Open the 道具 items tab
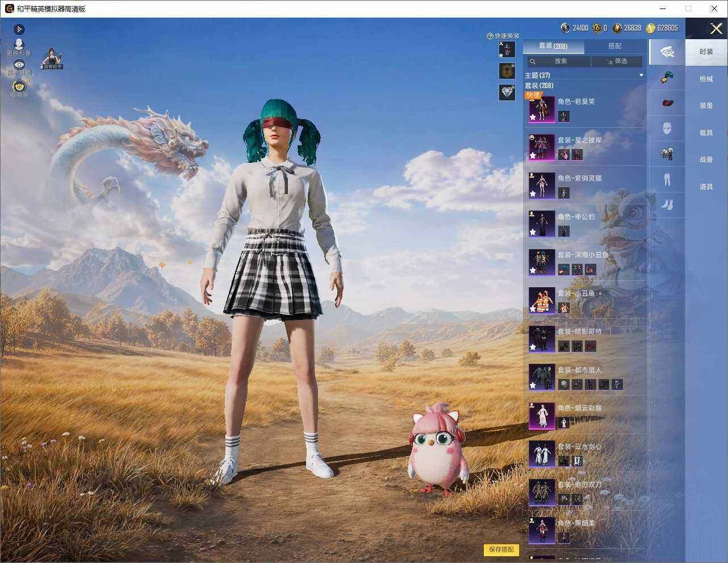The height and width of the screenshot is (563, 728). [x=706, y=187]
